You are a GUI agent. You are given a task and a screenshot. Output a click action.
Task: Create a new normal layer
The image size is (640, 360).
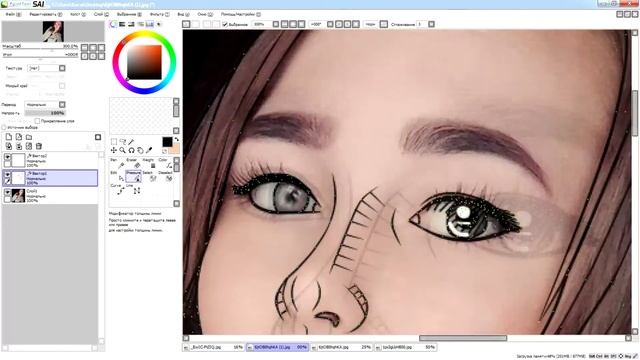point(9,137)
